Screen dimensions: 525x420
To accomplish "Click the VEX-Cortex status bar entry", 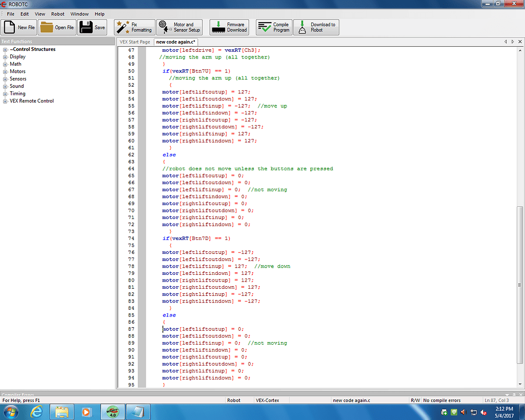I will coord(267,400).
